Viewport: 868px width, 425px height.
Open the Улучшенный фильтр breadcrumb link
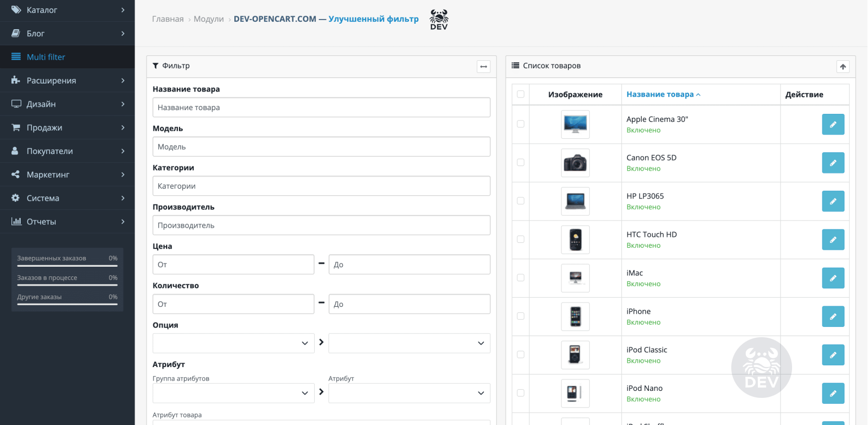(374, 19)
